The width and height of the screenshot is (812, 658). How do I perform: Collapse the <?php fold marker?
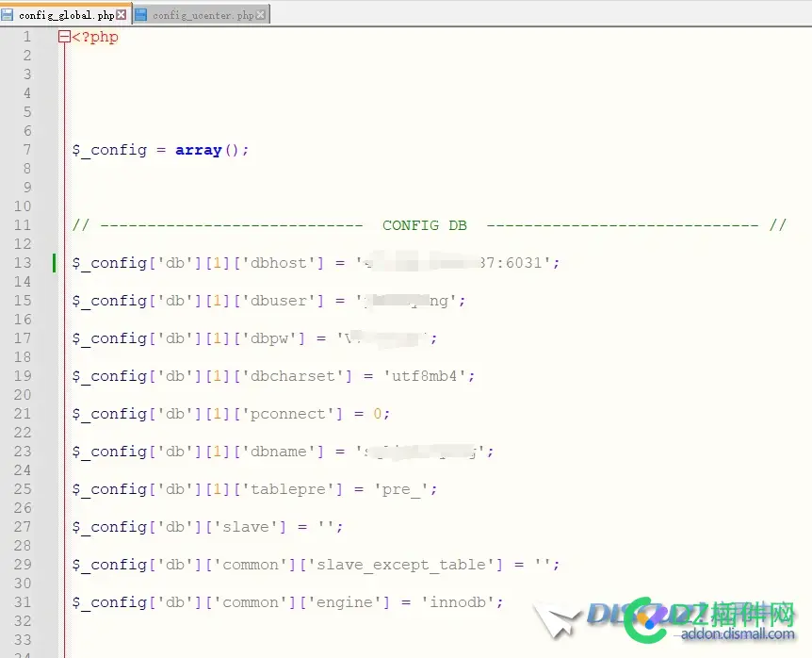tap(64, 37)
